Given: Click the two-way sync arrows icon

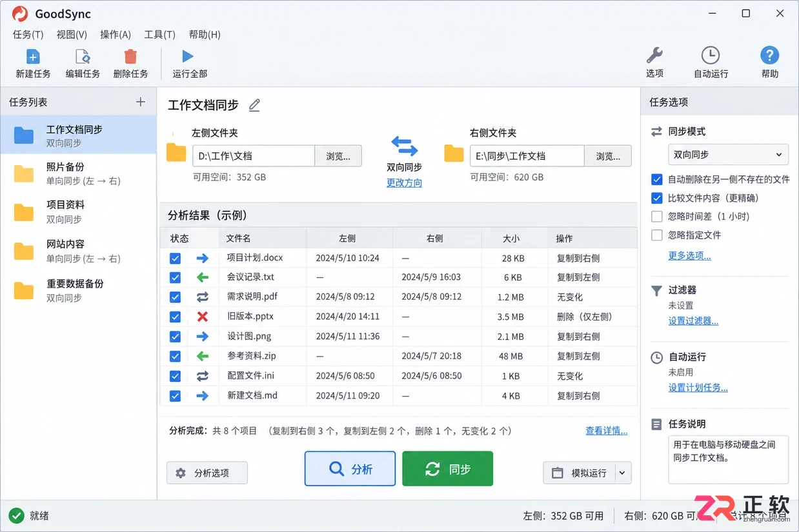Looking at the screenshot, I should [x=405, y=146].
